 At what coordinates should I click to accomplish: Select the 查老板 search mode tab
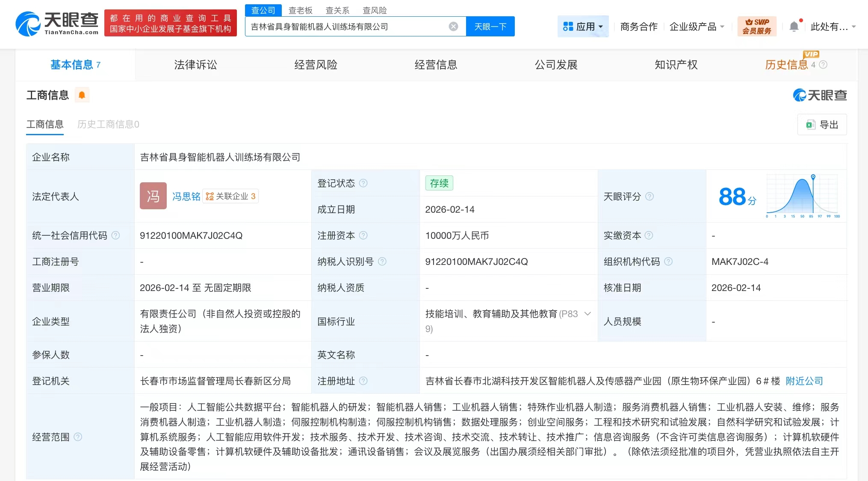[300, 10]
